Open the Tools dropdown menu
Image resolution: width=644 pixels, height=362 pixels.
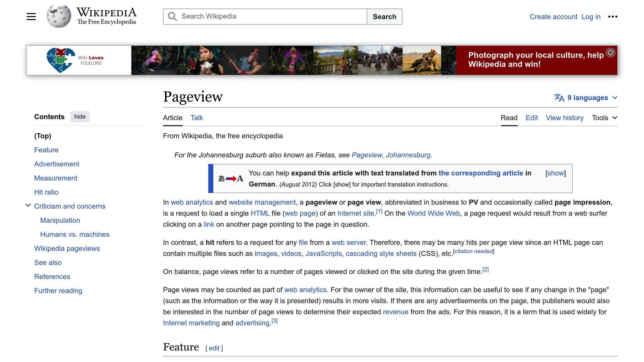[x=604, y=118]
